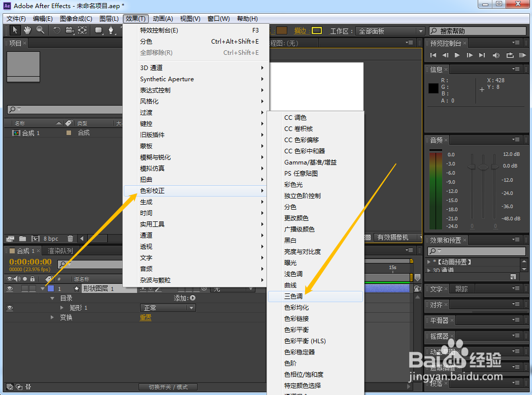Click the brown fill color swatch

(x=282, y=31)
